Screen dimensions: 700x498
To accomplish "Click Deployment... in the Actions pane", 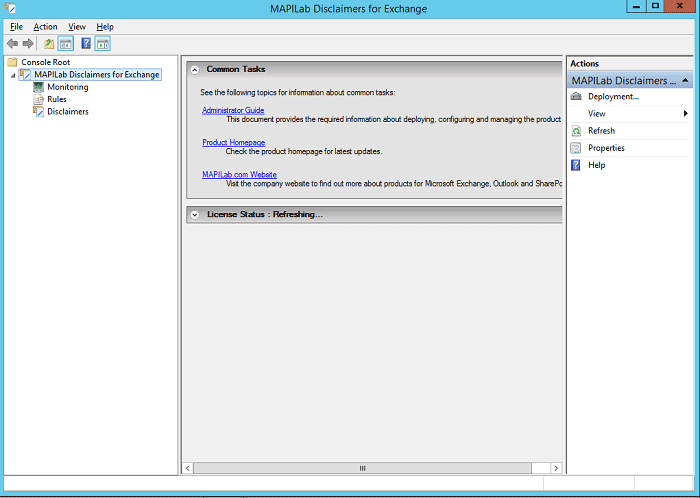I will 613,96.
